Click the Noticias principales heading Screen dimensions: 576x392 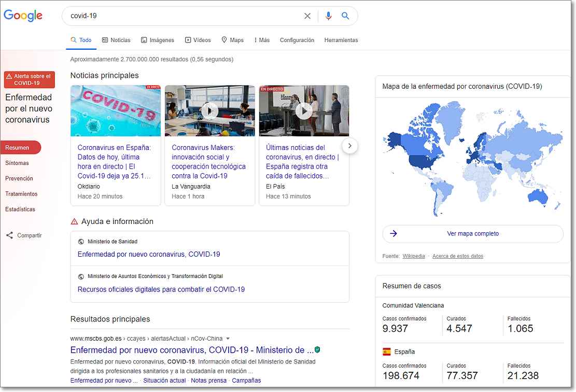click(105, 76)
